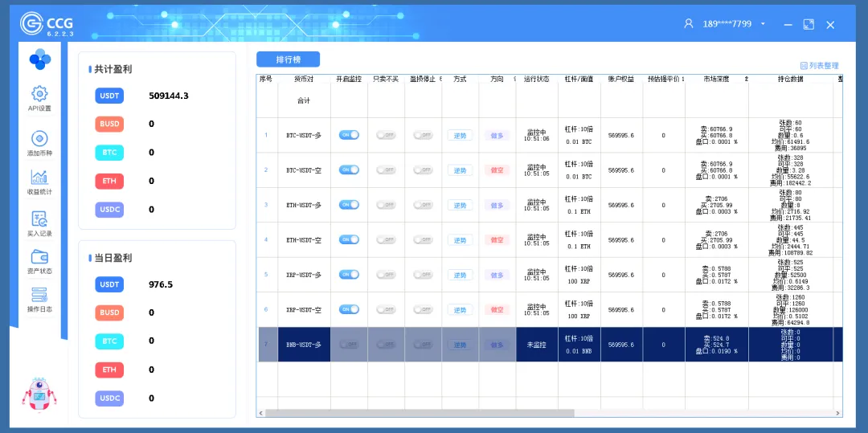Screen dimensions: 868x433
Task: Toggle 开启监控 switch for ETH-USDT-空
Action: tap(349, 239)
